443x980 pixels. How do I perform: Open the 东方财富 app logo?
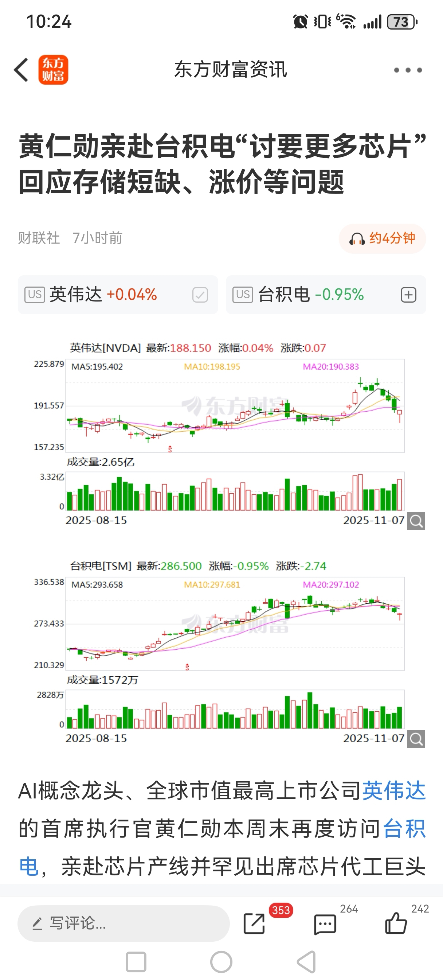[53, 70]
